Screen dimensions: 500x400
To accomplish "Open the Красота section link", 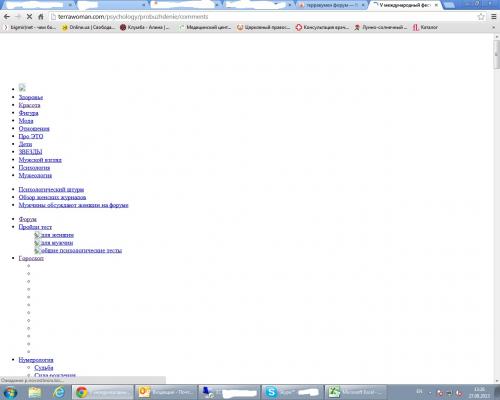I will [29, 105].
